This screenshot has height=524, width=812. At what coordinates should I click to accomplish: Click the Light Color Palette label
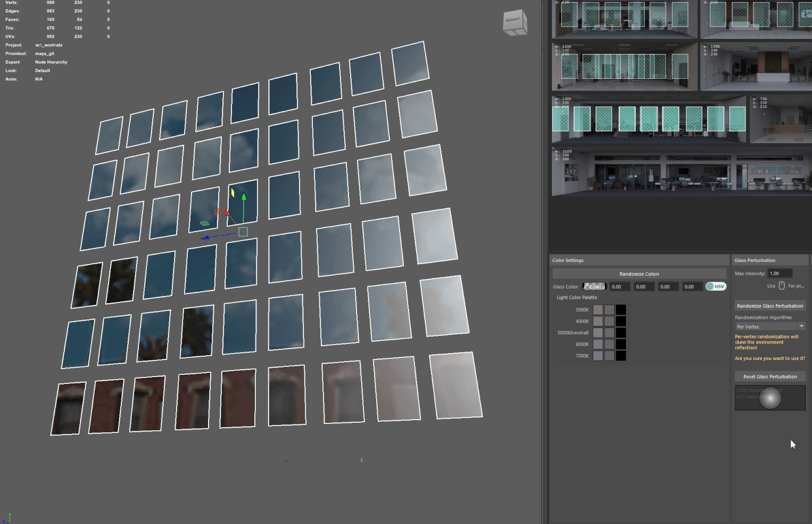(x=577, y=298)
